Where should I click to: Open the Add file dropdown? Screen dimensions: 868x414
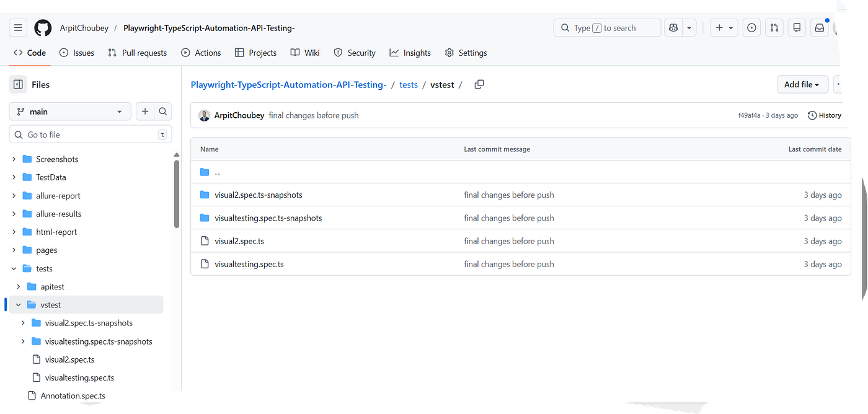tap(802, 84)
